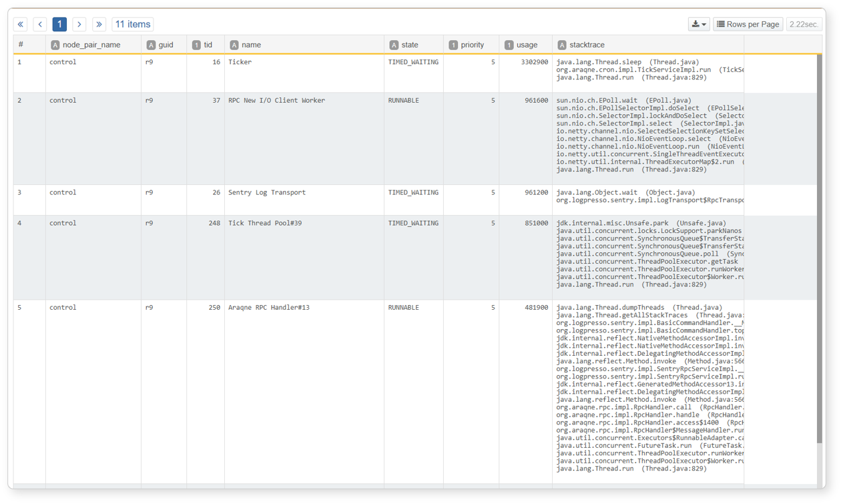Click tid value 26
The image size is (841, 504).
(x=216, y=192)
